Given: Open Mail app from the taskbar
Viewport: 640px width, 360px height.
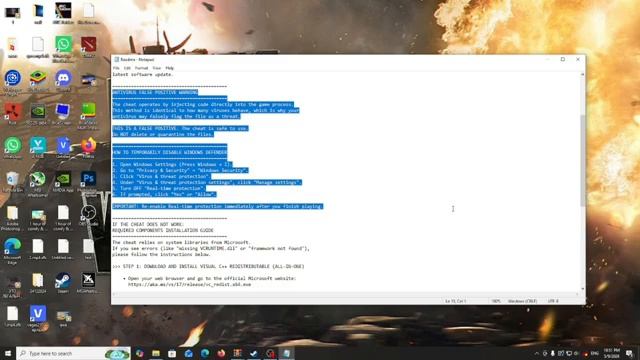Looking at the screenshot, I should point(188,353).
